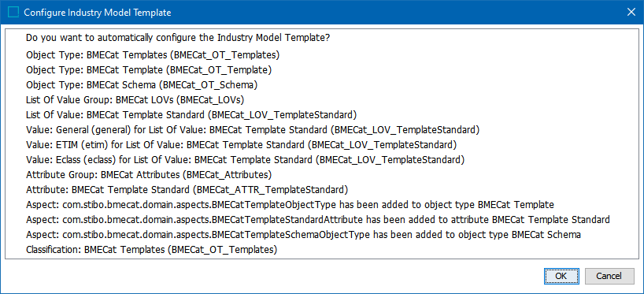Select the BMECatTemplateStandardAttribute aspect line
The width and height of the screenshot is (644, 294).
click(317, 220)
